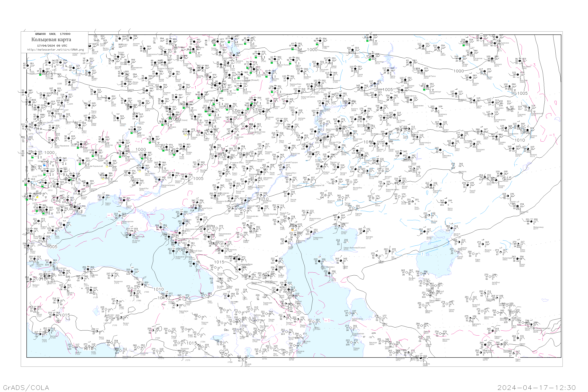Open the meteocenter.net URWA.png URL

(x=55, y=50)
